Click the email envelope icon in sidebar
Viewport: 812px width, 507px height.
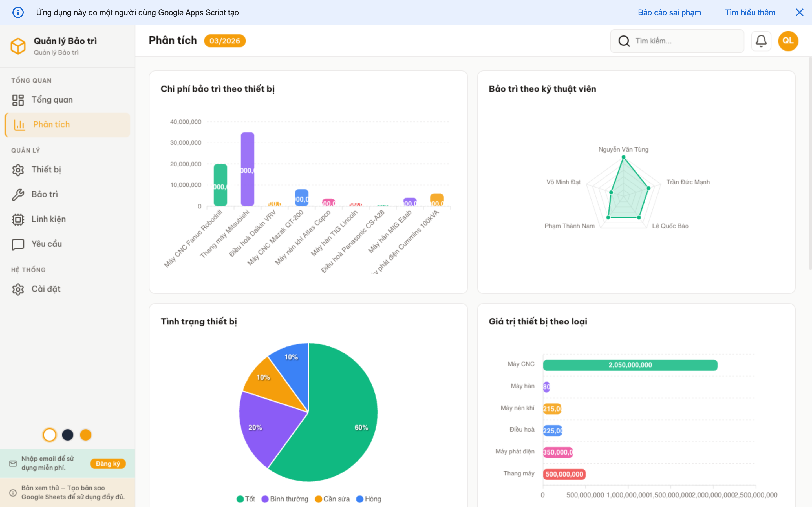point(13,463)
